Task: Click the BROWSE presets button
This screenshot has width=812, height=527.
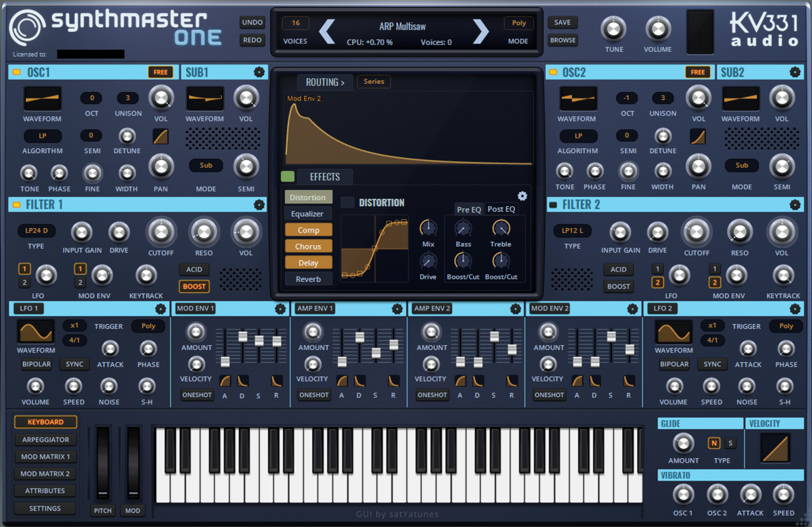Action: 562,40
